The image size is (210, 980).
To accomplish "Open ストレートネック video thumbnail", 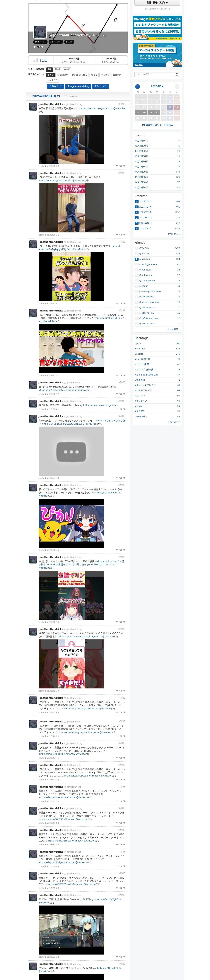I will (71, 277).
